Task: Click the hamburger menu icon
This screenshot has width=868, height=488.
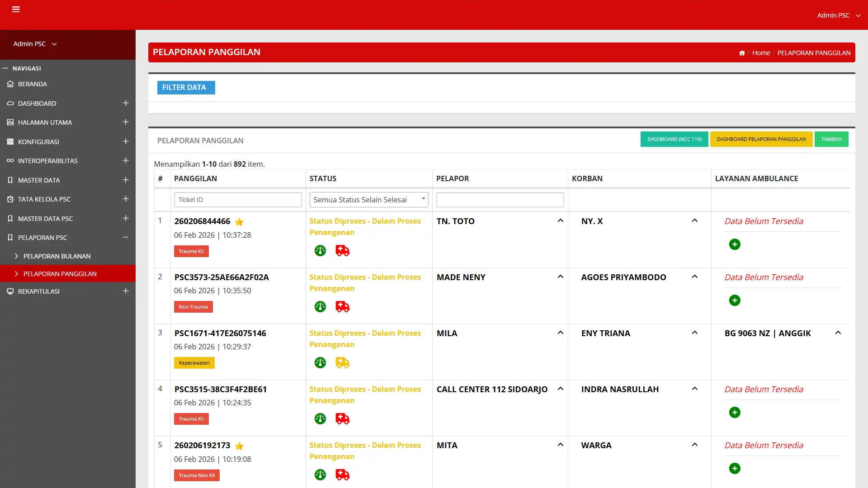Action: tap(16, 9)
